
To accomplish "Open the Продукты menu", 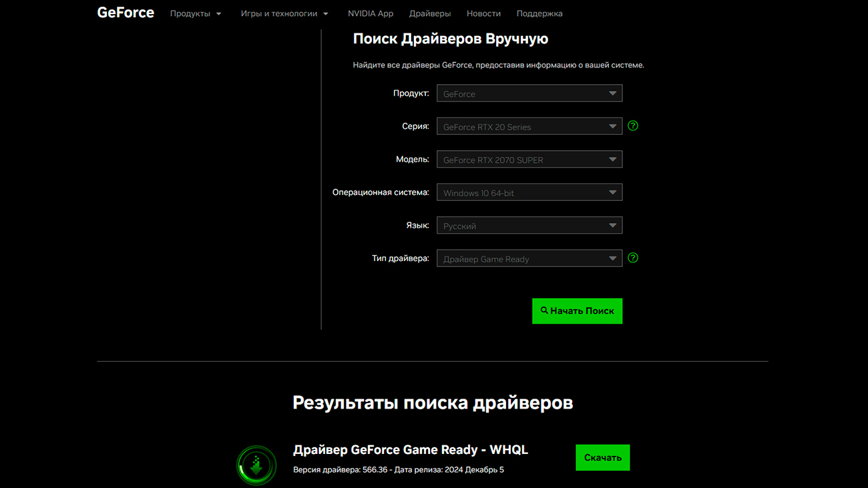I will click(196, 13).
